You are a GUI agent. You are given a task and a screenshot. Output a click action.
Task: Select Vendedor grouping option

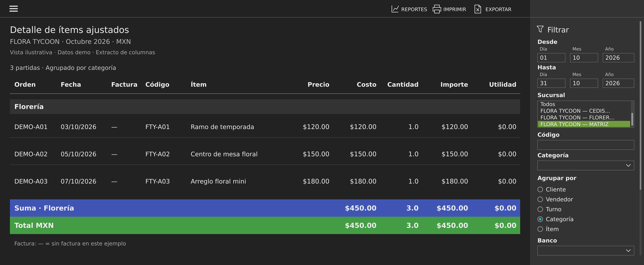coord(540,199)
